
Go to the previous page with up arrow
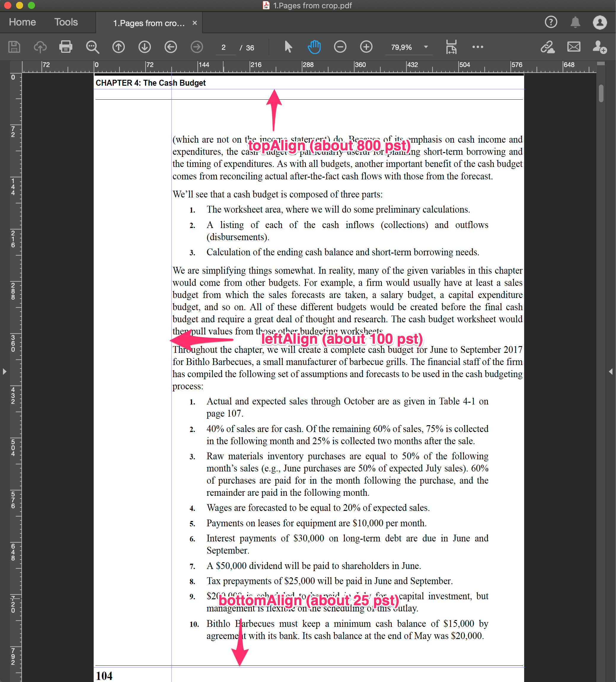[118, 47]
